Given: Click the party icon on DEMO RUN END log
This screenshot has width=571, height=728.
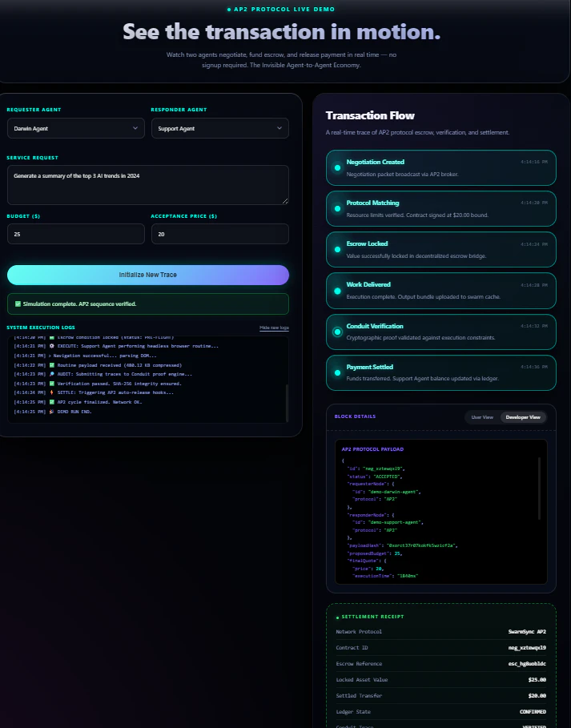Looking at the screenshot, I should [51, 412].
